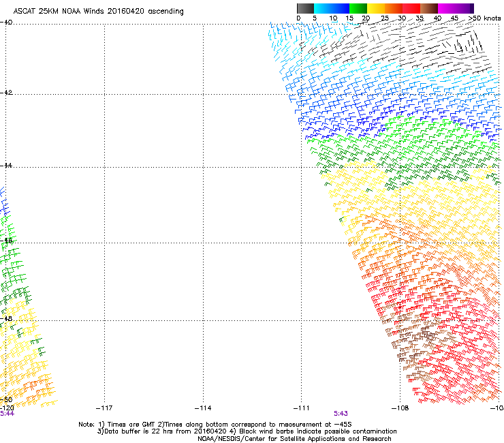Click the '-108' longitude axis label
Screen dimensions: 504x443
coord(400,408)
